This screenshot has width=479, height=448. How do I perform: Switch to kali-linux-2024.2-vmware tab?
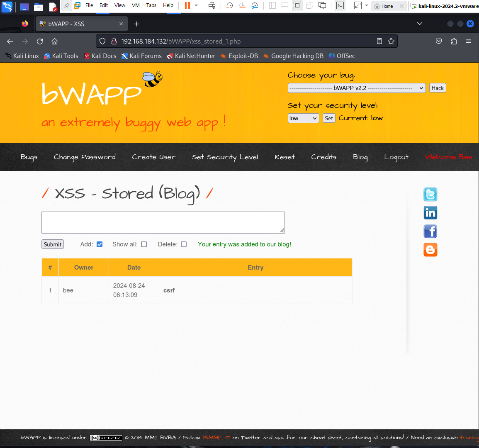445,6
